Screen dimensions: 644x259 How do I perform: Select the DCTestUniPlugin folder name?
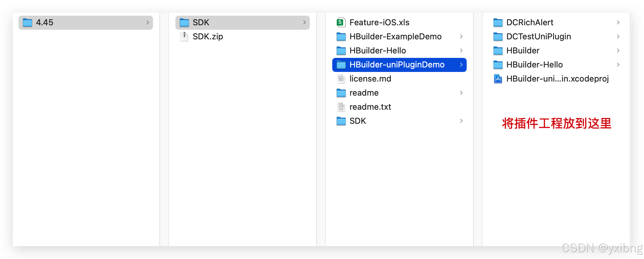click(x=539, y=36)
